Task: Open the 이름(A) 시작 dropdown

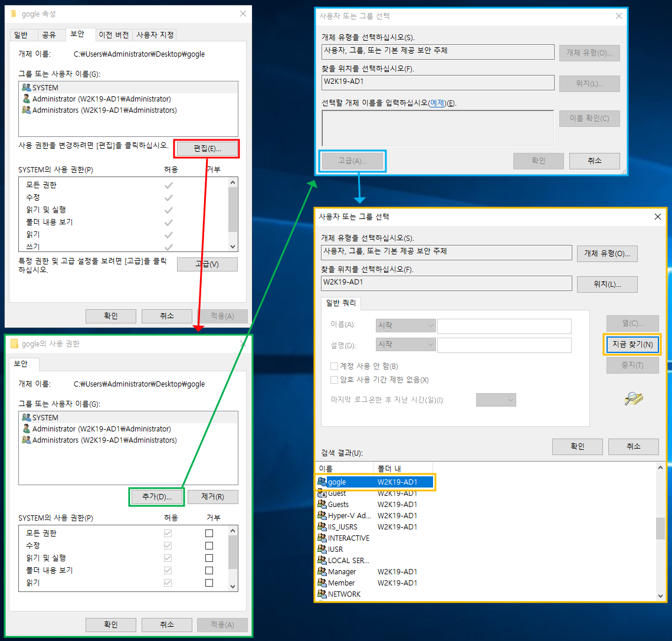Action: [405, 325]
